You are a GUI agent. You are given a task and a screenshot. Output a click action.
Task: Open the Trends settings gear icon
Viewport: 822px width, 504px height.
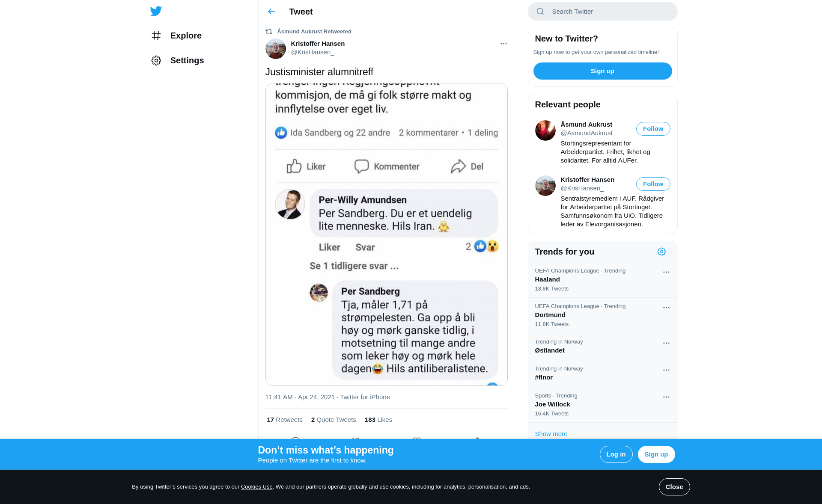pos(661,252)
